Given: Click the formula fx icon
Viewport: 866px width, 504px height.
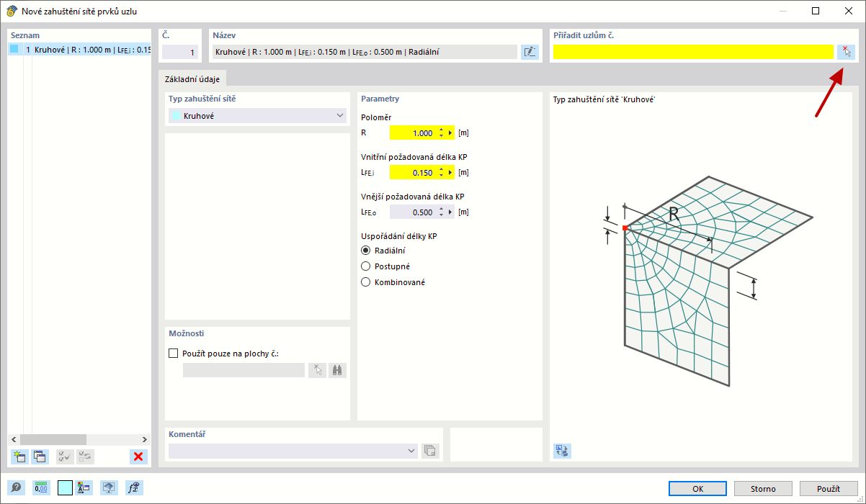Looking at the screenshot, I should 134,487.
